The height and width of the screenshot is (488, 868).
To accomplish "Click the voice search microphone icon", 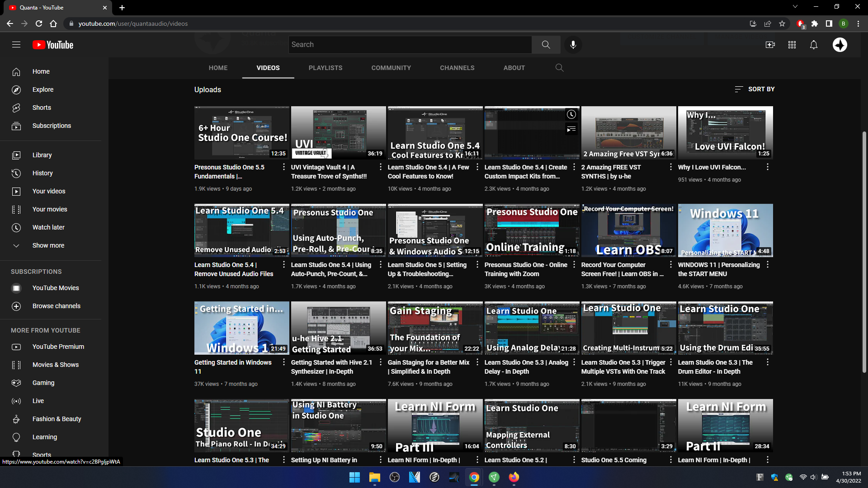I will tap(573, 45).
